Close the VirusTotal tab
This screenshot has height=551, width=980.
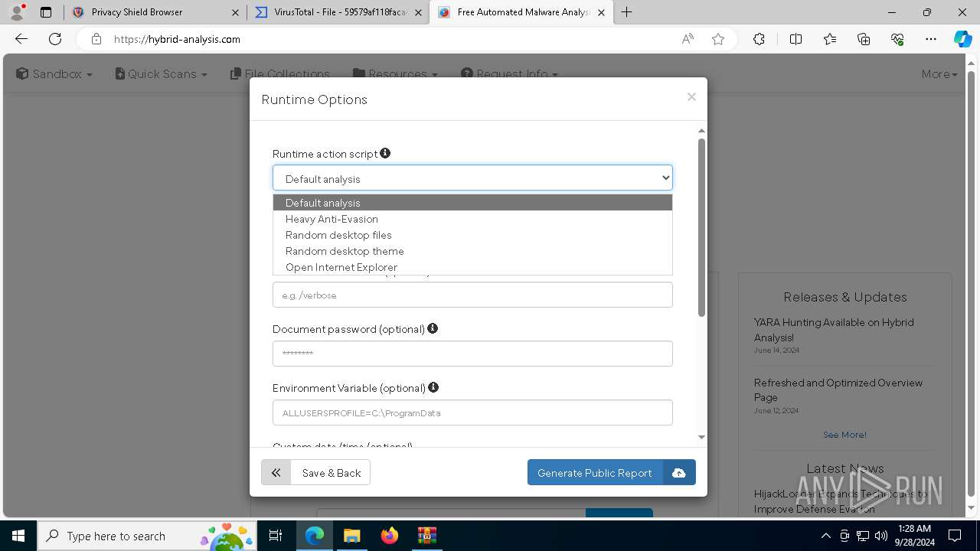coord(419,12)
